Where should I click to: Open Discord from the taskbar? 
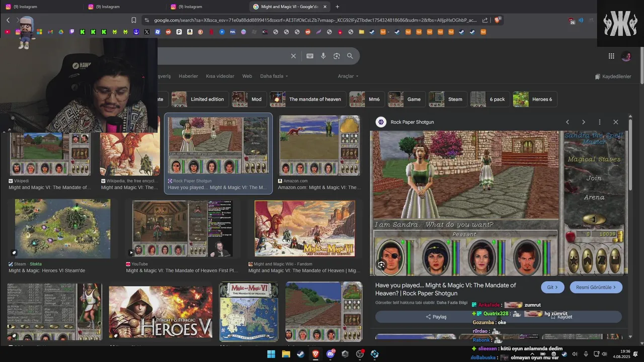click(x=331, y=354)
